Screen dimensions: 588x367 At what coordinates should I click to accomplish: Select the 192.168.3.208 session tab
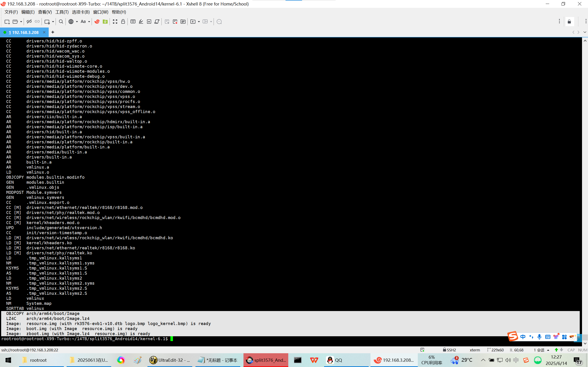[24, 32]
